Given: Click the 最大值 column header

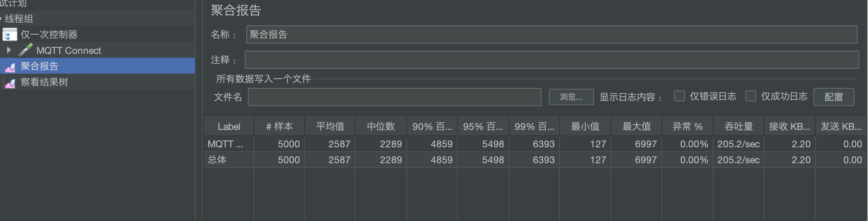Looking at the screenshot, I should pyautogui.click(x=636, y=127).
